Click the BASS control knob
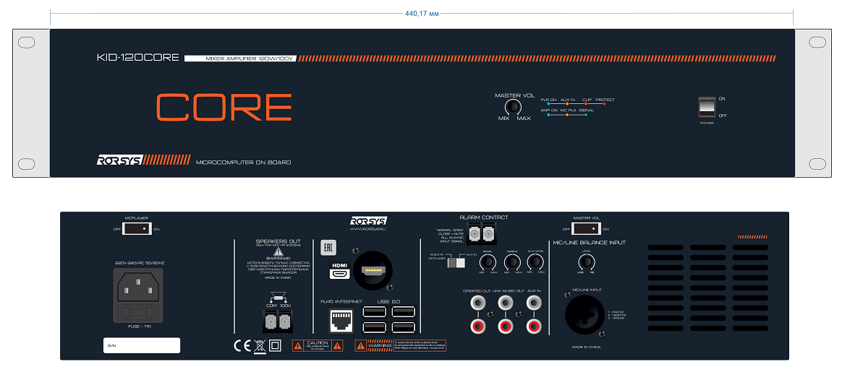 coord(488,261)
